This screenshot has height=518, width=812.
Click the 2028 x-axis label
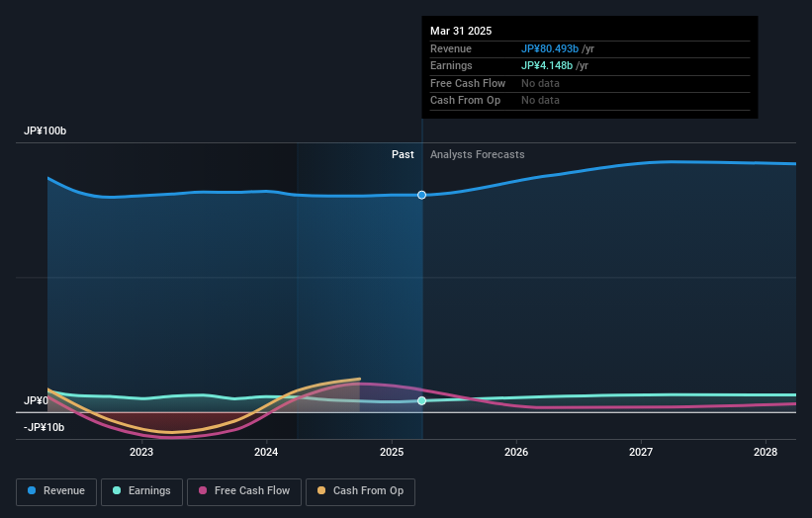coord(766,453)
